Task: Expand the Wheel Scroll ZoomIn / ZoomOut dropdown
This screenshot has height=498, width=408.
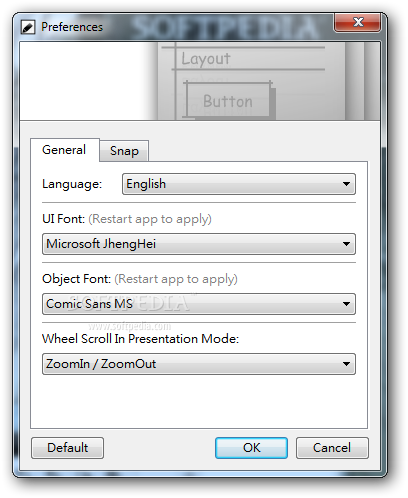Action: 199,364
